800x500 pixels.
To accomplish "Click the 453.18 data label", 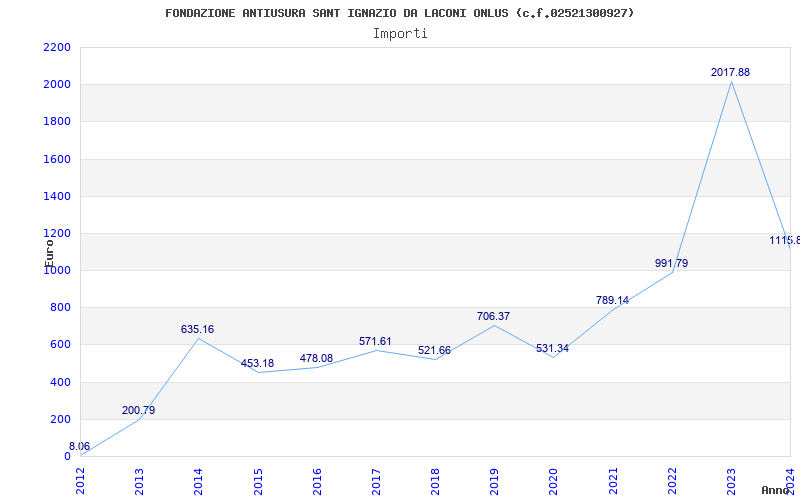I will pos(257,363).
